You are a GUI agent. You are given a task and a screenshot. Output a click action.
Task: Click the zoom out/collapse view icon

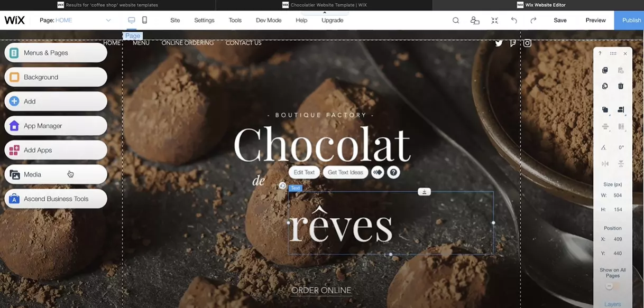tap(494, 20)
